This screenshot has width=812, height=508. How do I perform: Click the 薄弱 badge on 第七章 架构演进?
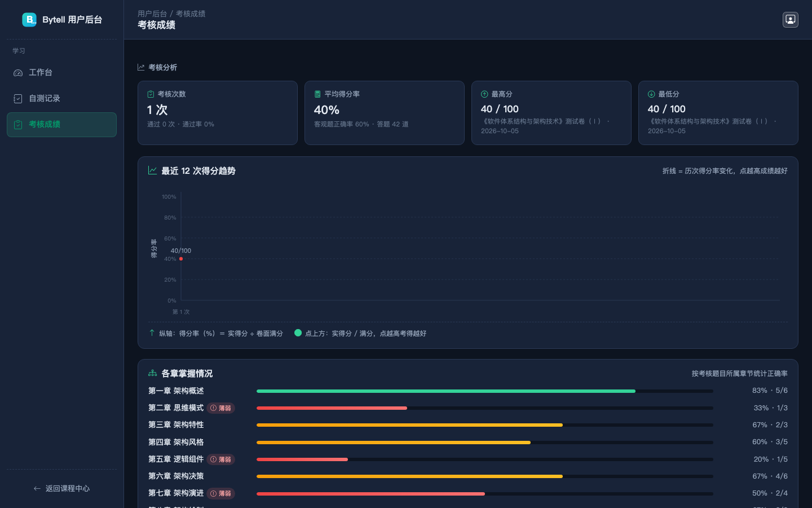pyautogui.click(x=220, y=493)
